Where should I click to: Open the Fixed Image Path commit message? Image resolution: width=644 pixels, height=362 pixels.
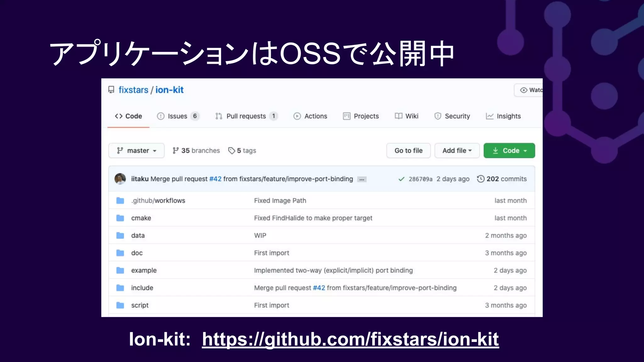pos(280,200)
